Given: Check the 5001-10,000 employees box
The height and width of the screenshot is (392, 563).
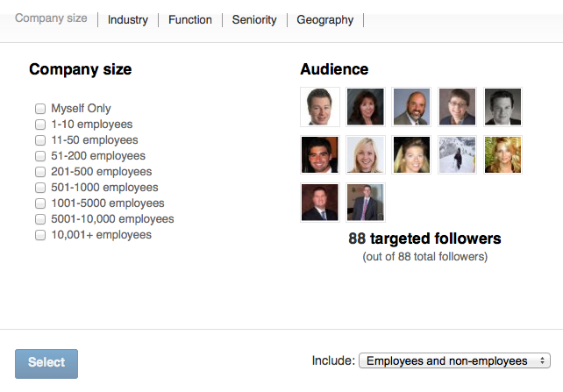Looking at the screenshot, I should click(40, 219).
